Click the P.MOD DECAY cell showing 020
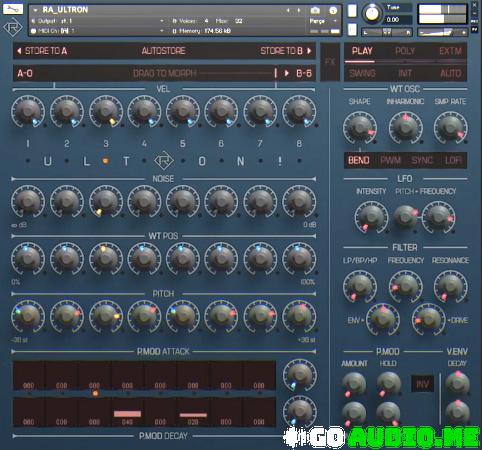This screenshot has height=450, width=482. [193, 413]
